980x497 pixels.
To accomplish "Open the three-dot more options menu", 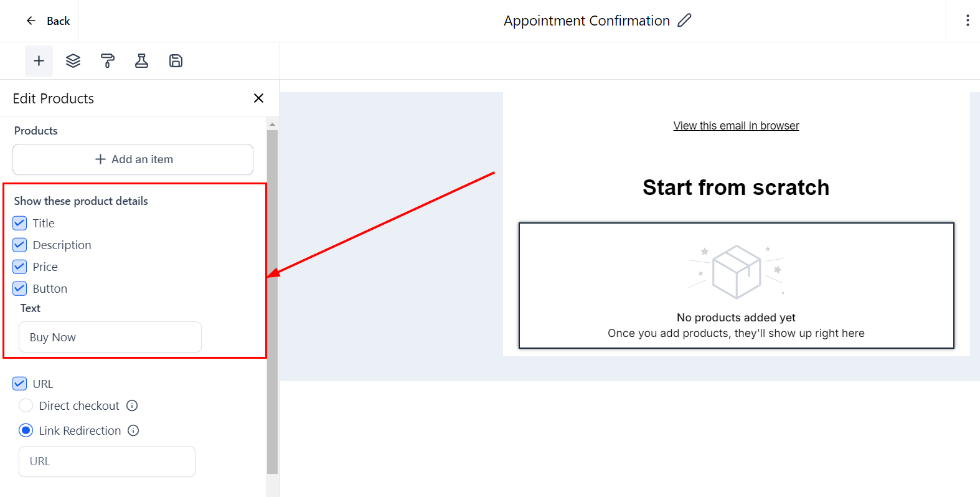I will (967, 21).
